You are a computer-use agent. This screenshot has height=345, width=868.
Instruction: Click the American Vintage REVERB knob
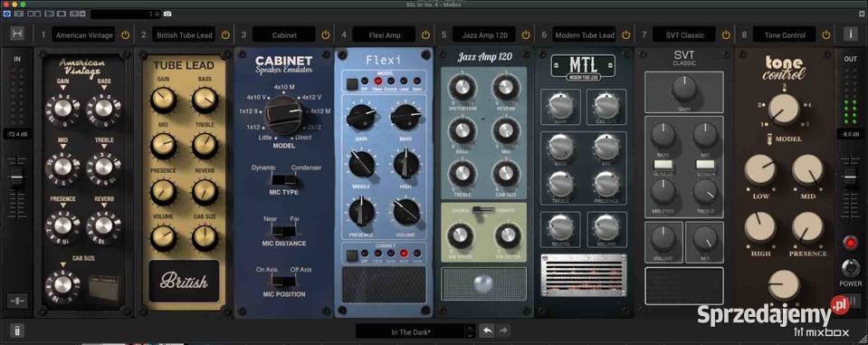(103, 225)
